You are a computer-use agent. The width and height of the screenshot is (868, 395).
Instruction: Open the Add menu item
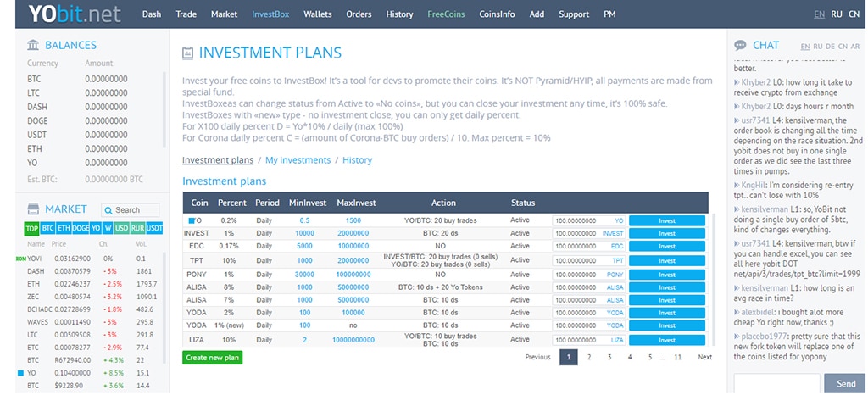tap(537, 14)
